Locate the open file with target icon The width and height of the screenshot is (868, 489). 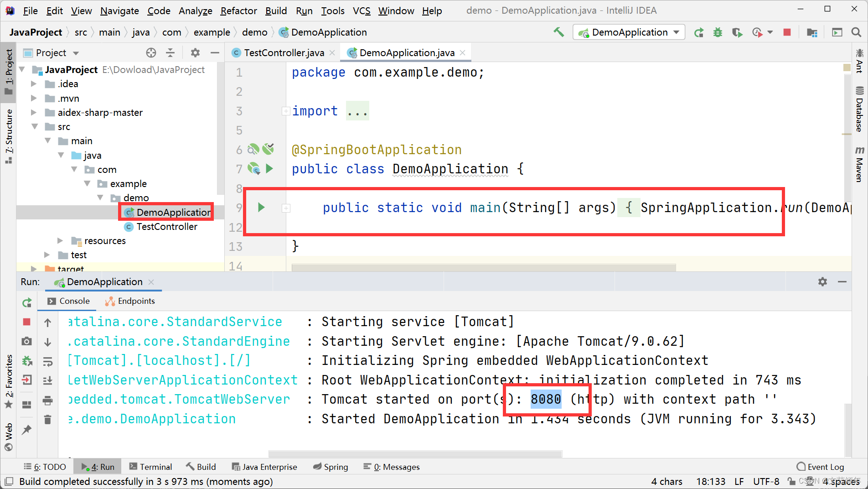click(x=151, y=53)
